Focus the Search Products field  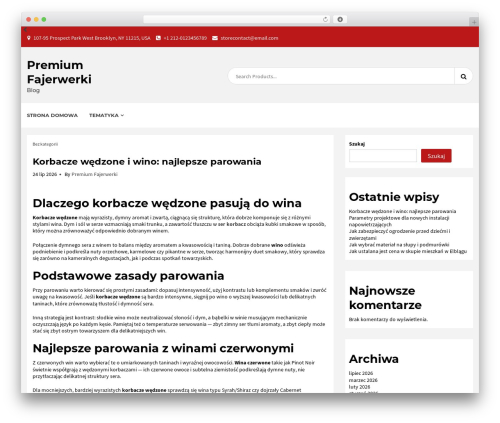341,77
